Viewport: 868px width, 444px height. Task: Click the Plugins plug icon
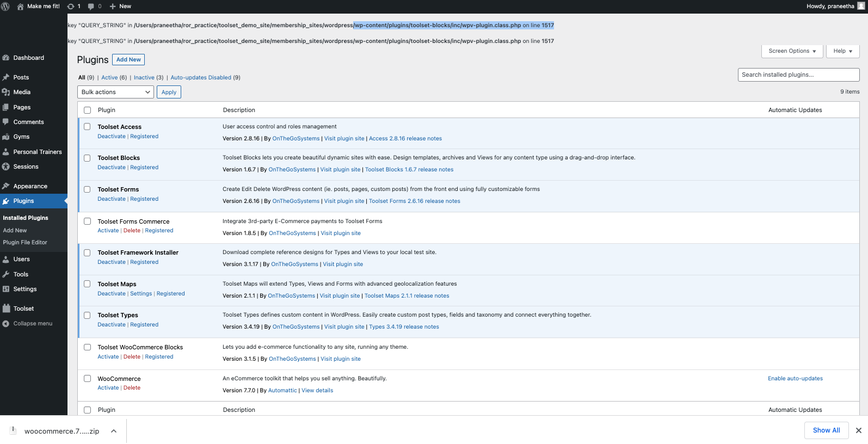point(6,201)
